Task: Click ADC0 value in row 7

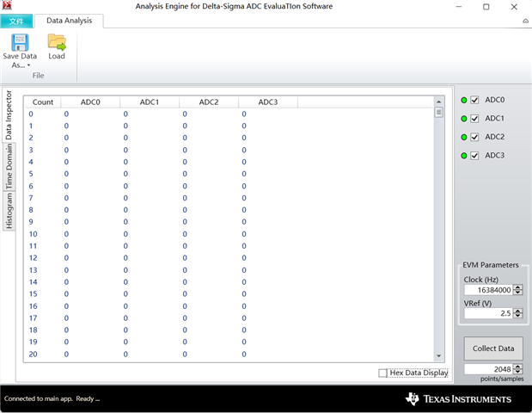Action: (66, 198)
